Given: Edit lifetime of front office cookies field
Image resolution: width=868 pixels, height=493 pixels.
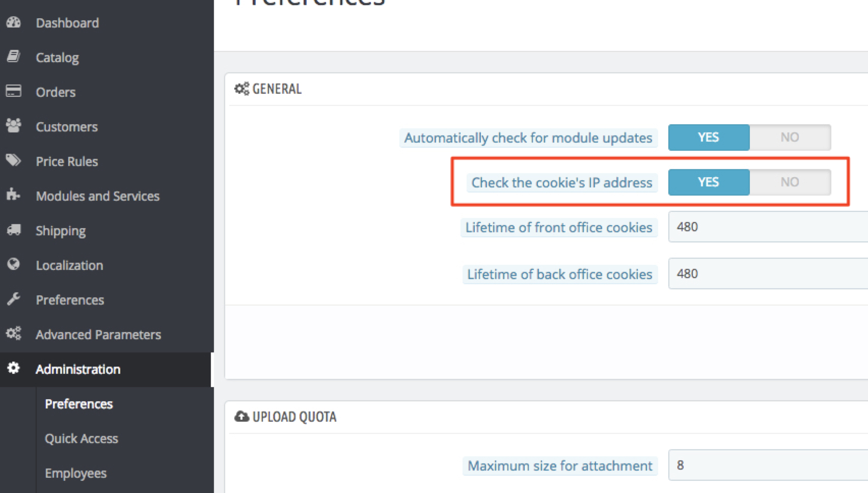Looking at the screenshot, I should tap(768, 227).
